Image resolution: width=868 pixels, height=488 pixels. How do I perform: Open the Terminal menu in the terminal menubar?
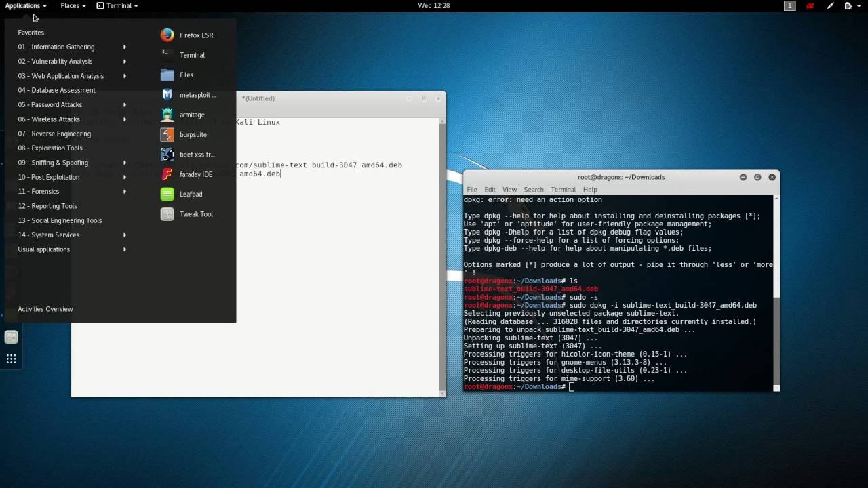point(564,190)
